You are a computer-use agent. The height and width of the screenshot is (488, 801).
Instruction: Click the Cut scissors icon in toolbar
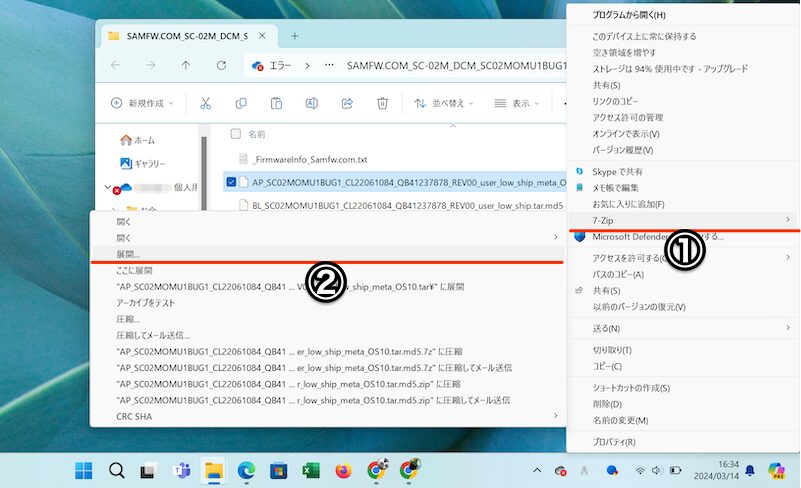205,103
